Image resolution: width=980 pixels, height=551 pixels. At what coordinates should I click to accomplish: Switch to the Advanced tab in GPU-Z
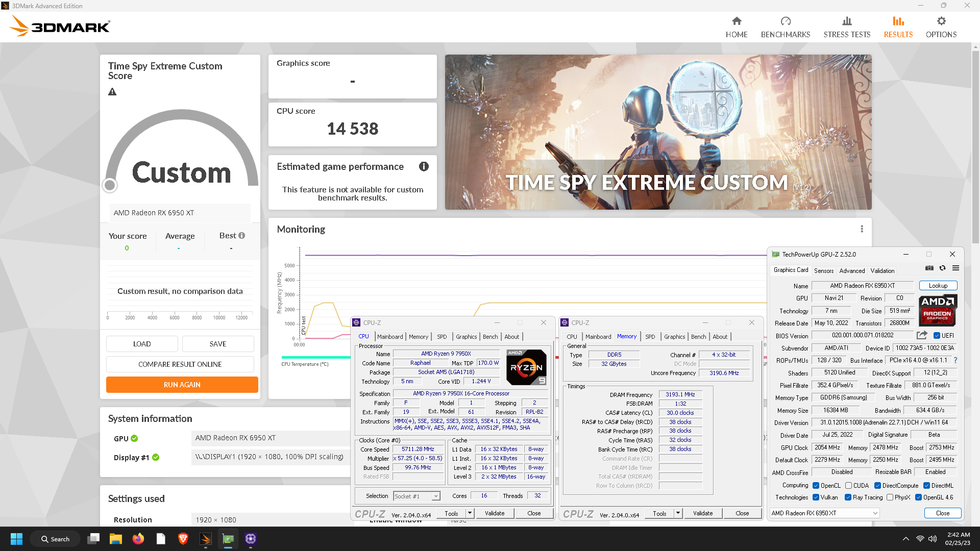(x=852, y=271)
